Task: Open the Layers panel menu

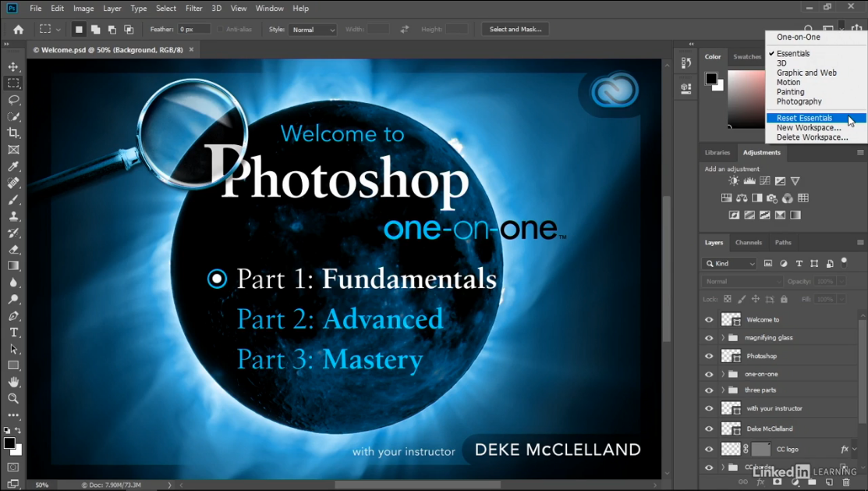Action: pyautogui.click(x=860, y=243)
